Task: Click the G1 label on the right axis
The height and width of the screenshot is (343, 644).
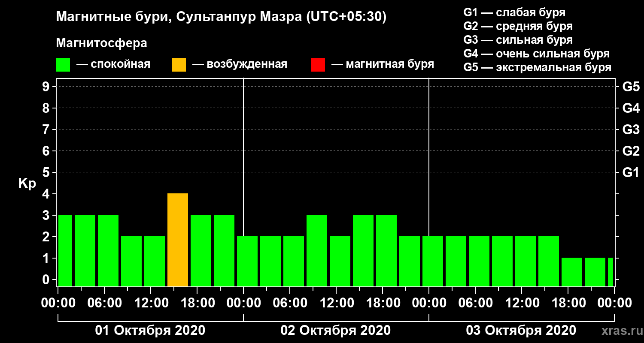Action: [x=631, y=173]
